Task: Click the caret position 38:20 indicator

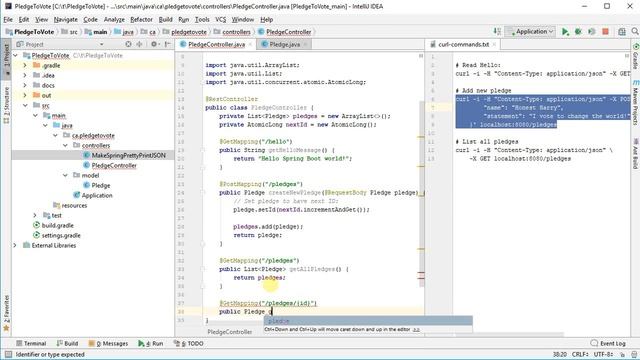Action: [560, 354]
